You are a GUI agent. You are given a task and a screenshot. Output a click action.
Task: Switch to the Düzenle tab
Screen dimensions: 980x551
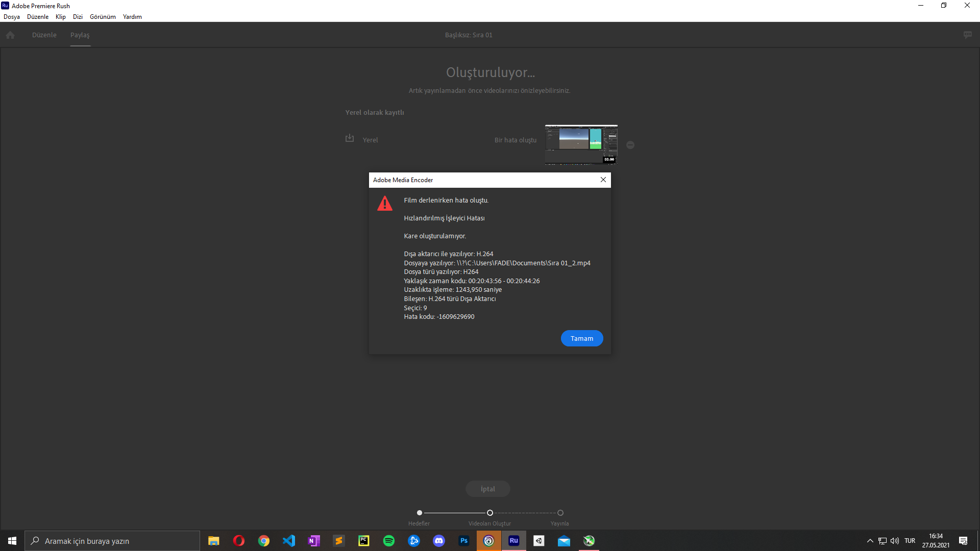click(44, 35)
